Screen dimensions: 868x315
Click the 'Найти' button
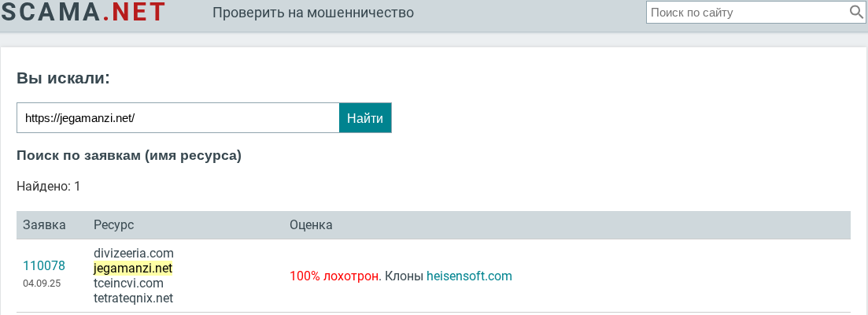pos(365,118)
